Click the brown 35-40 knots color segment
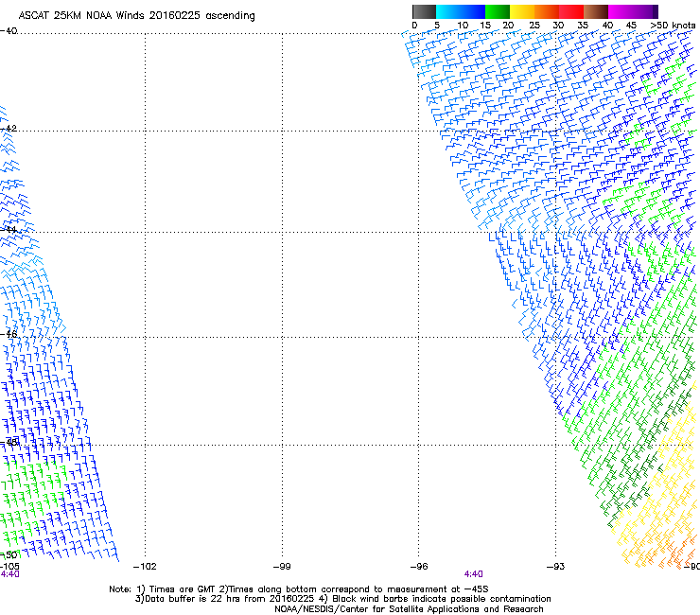This screenshot has height=615, width=700. [x=596, y=11]
